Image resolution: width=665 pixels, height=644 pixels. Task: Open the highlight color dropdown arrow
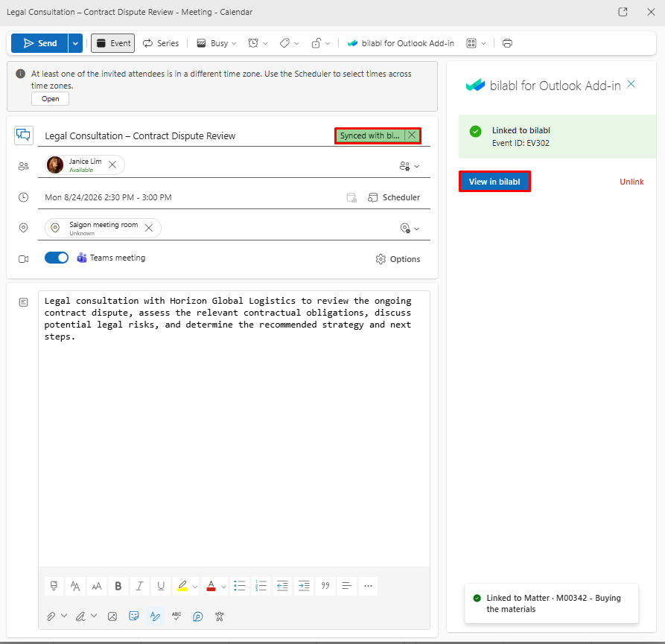195,587
